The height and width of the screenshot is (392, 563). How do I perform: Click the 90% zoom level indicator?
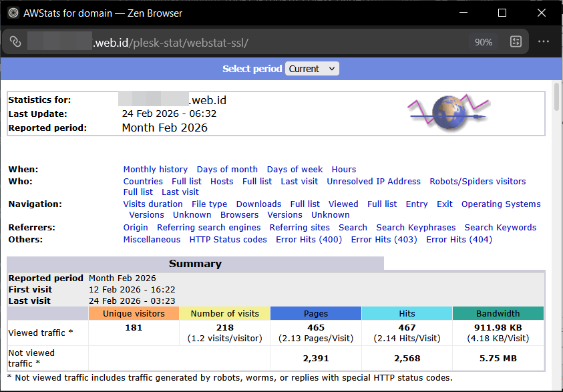click(484, 42)
